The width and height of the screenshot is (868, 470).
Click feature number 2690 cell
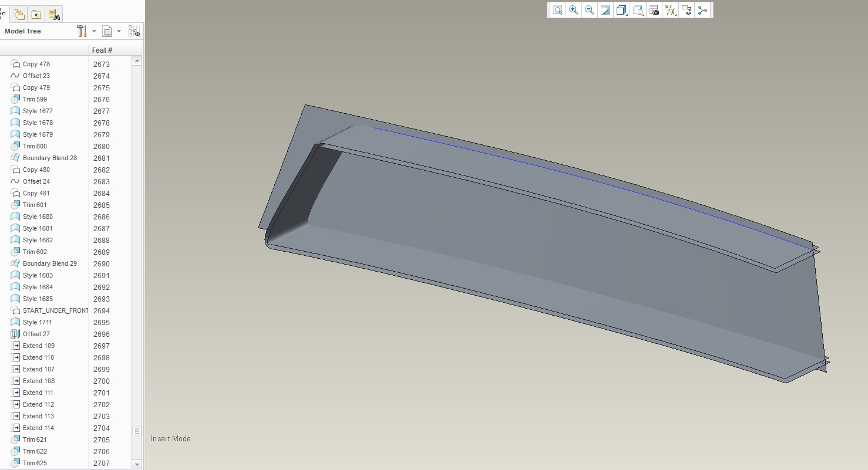[102, 263]
